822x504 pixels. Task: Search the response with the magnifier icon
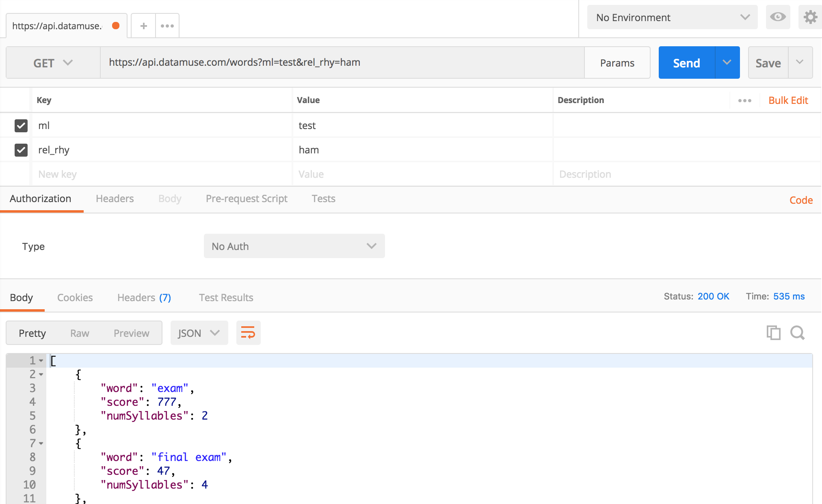click(797, 333)
